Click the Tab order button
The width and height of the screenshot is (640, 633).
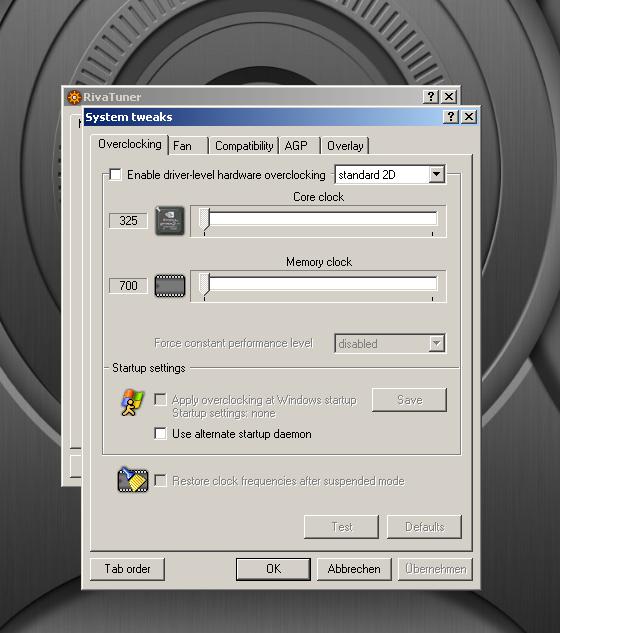tap(127, 569)
